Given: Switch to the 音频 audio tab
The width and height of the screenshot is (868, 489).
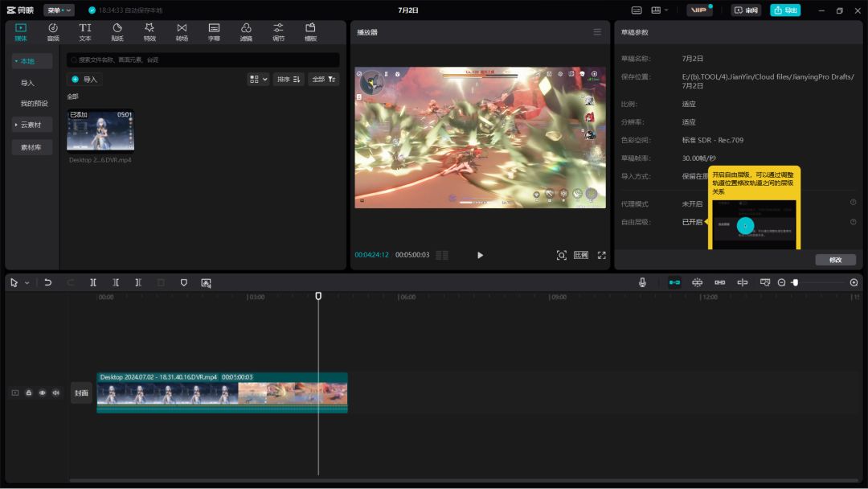Looking at the screenshot, I should click(x=53, y=32).
